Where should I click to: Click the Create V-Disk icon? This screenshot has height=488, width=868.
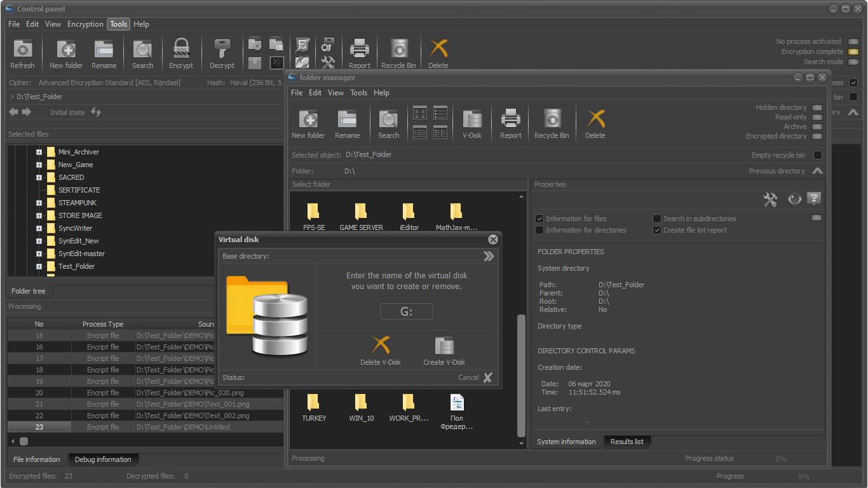pyautogui.click(x=444, y=346)
